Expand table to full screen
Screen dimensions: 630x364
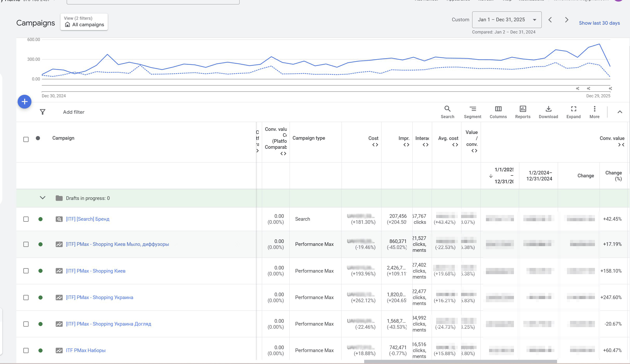pyautogui.click(x=573, y=112)
